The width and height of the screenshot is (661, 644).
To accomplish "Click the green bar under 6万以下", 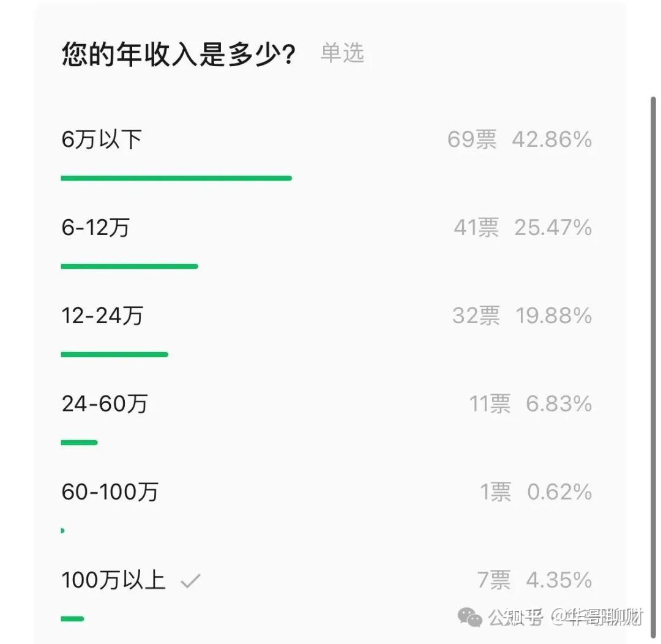I will (176, 178).
